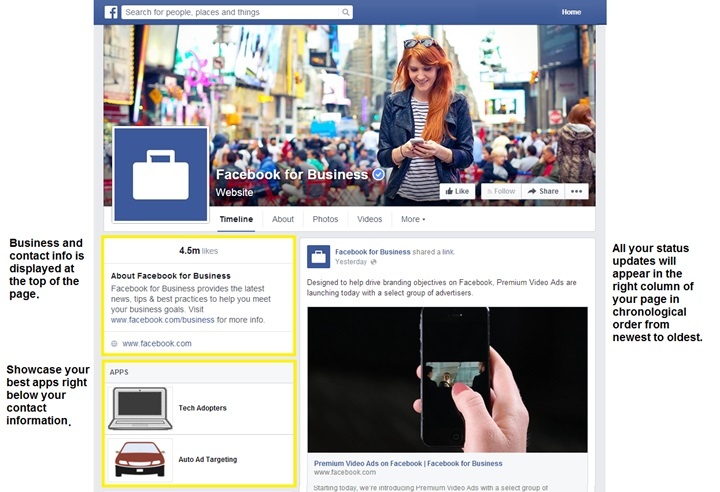Open the three-dots more options button
720x492 pixels.
point(576,191)
